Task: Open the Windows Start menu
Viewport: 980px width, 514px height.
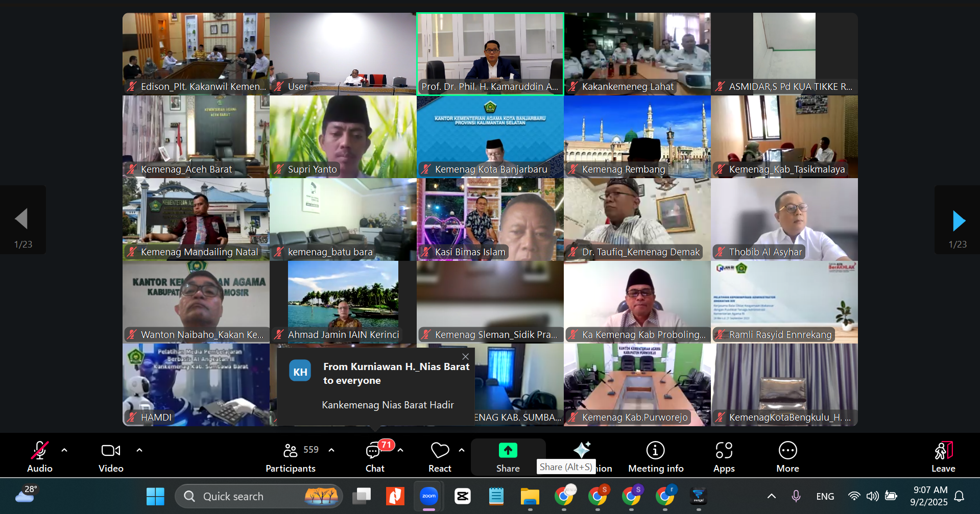Action: pos(155,496)
